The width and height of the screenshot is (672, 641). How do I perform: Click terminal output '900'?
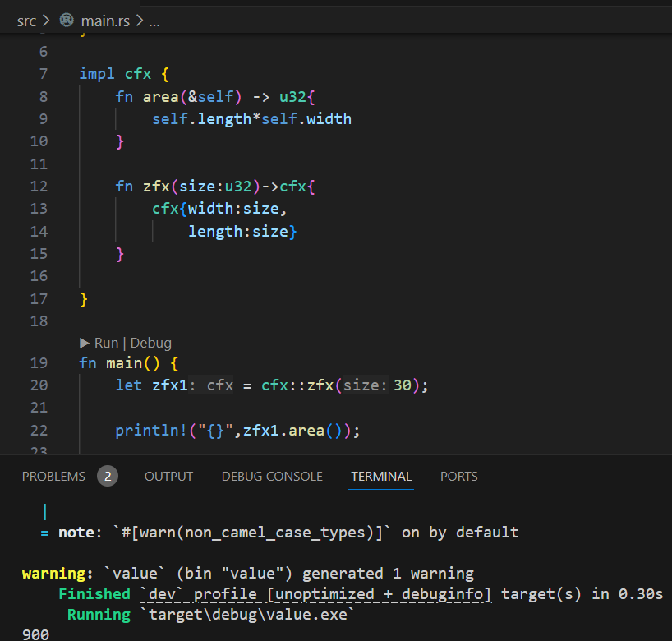tap(35, 634)
